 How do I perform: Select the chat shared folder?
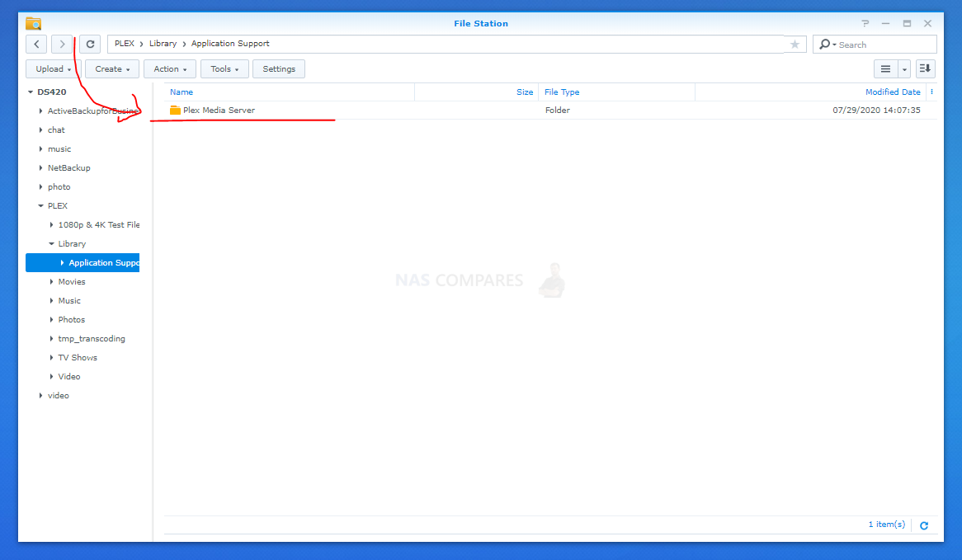pos(56,130)
